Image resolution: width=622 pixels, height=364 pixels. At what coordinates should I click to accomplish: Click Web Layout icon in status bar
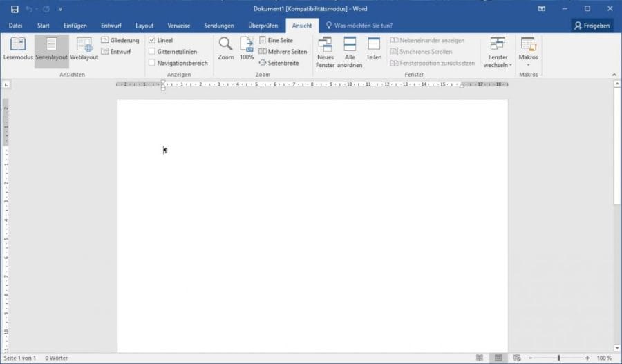pos(517,358)
